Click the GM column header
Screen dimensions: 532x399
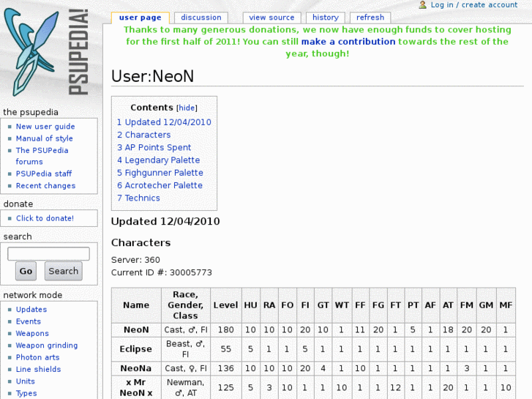486,305
